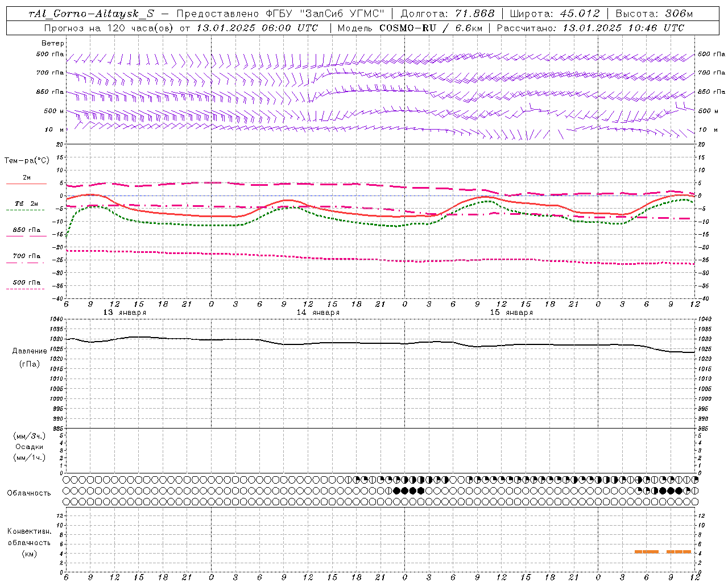Image resolution: width=728 pixels, height=582 pixels.
Task: Click the left 700 гПа wind level label
Action: [50, 73]
